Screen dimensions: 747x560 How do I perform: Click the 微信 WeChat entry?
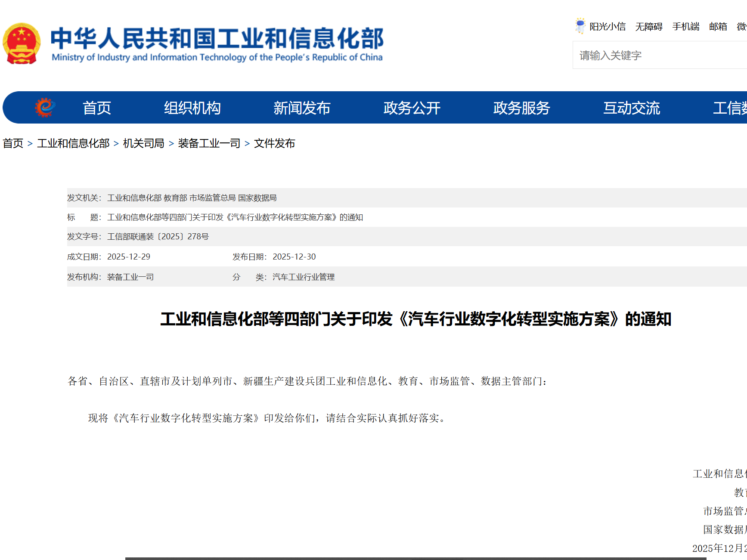coord(741,26)
